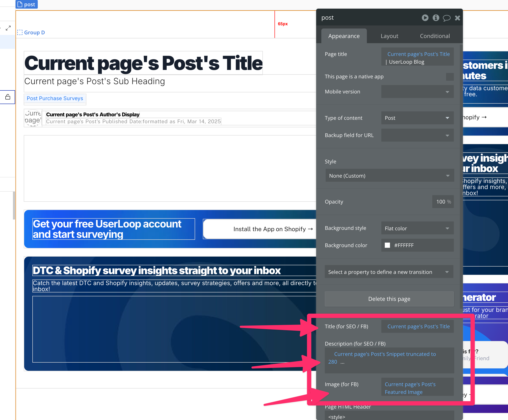Switch to the Conditional tab
Viewport: 508px width, 420px height.
point(435,36)
